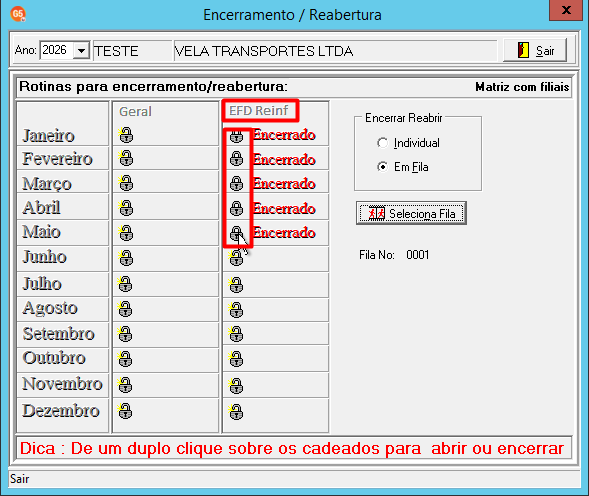The width and height of the screenshot is (589, 496).
Task: Click the Geral padlock for Julho
Action: (x=125, y=284)
